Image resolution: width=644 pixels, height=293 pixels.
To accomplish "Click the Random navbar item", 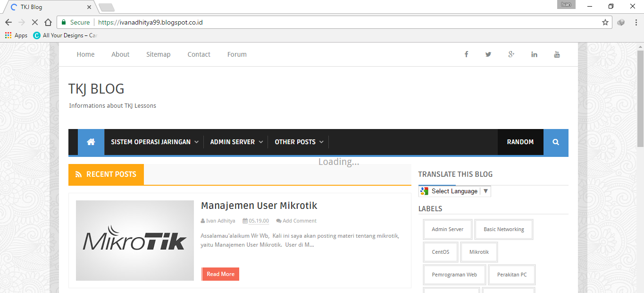I will click(x=520, y=142).
